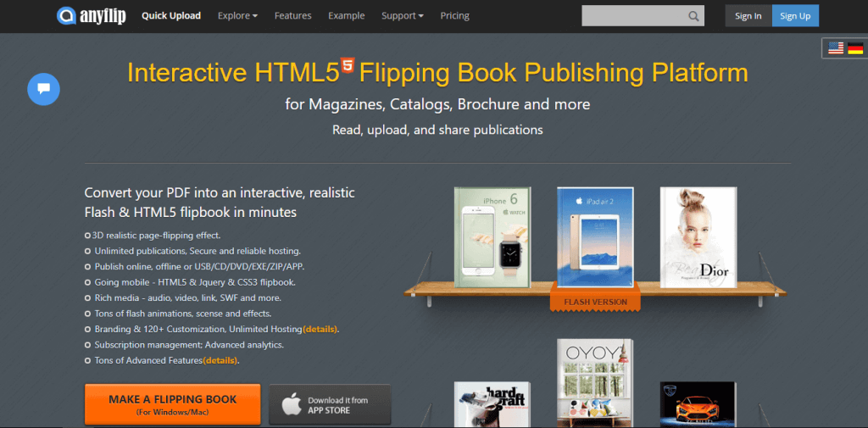868x428 pixels.
Task: Open the Features page
Action: pos(292,15)
